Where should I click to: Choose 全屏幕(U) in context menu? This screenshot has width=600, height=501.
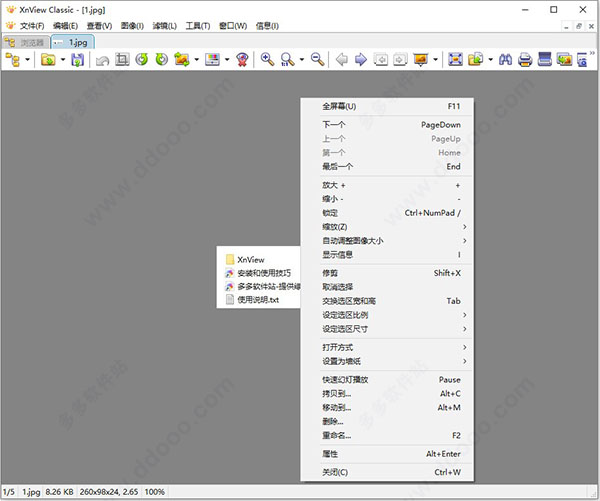pyautogui.click(x=387, y=106)
